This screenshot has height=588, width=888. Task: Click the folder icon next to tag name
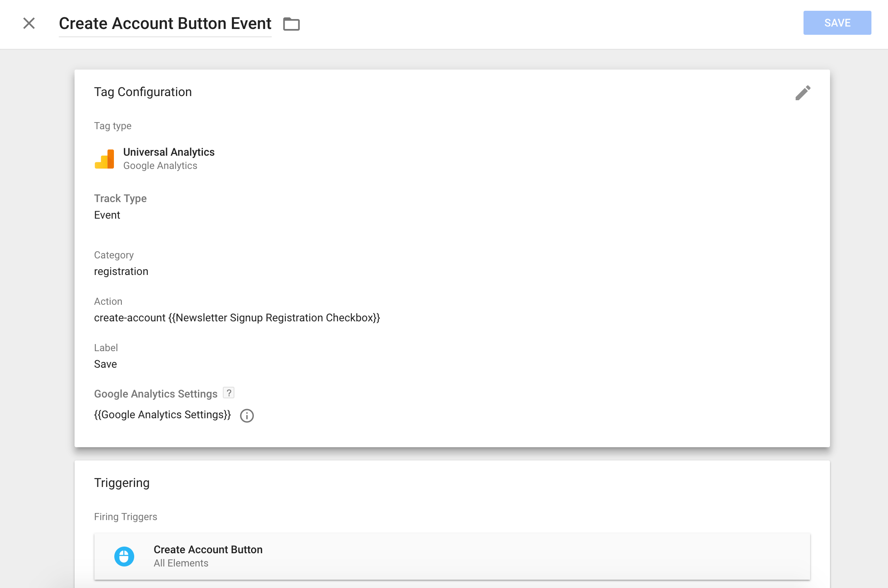pos(291,24)
